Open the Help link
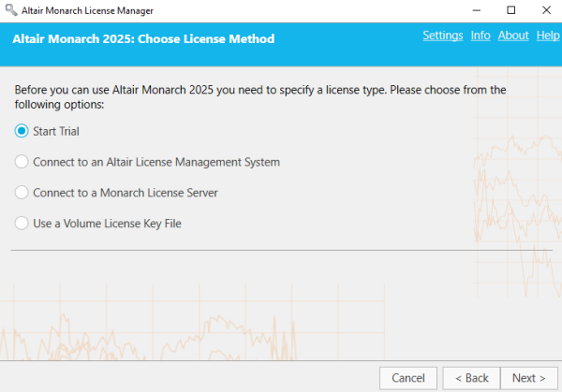The image size is (562, 392). point(548,36)
